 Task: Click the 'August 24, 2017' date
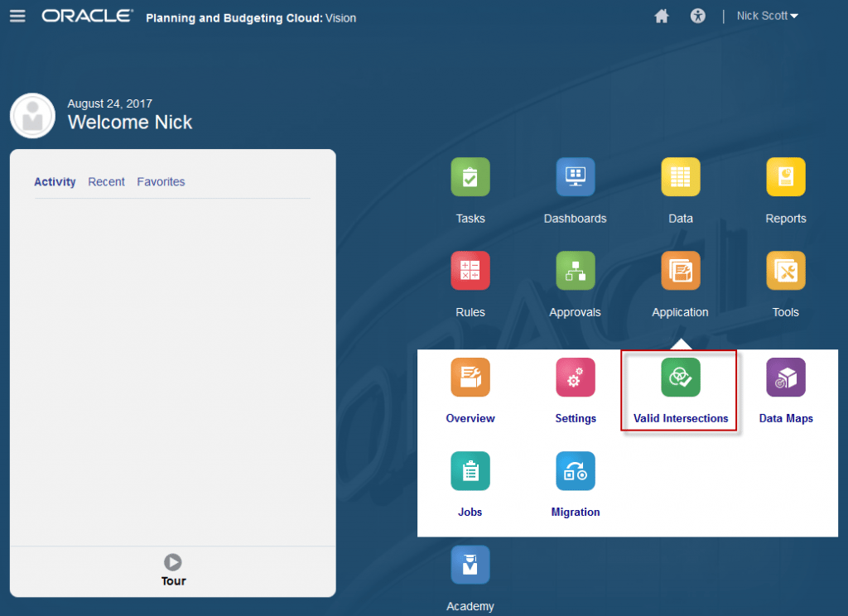click(x=110, y=103)
